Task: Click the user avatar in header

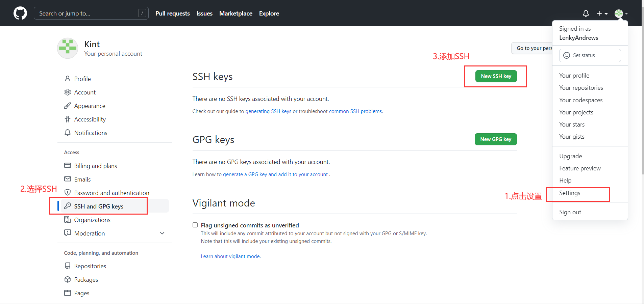Action: [619, 13]
